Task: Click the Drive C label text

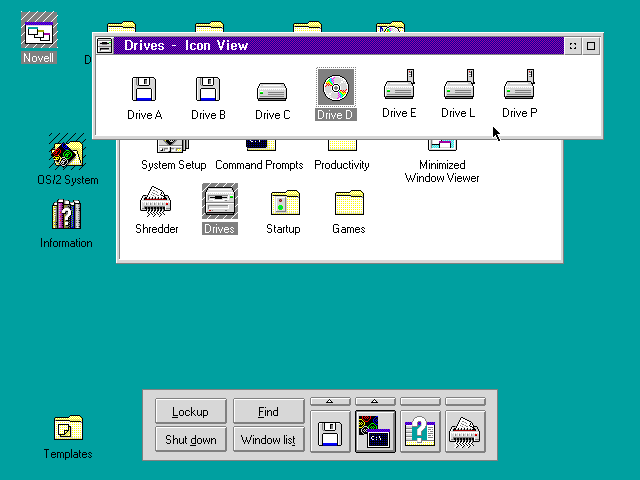Action: click(x=273, y=115)
